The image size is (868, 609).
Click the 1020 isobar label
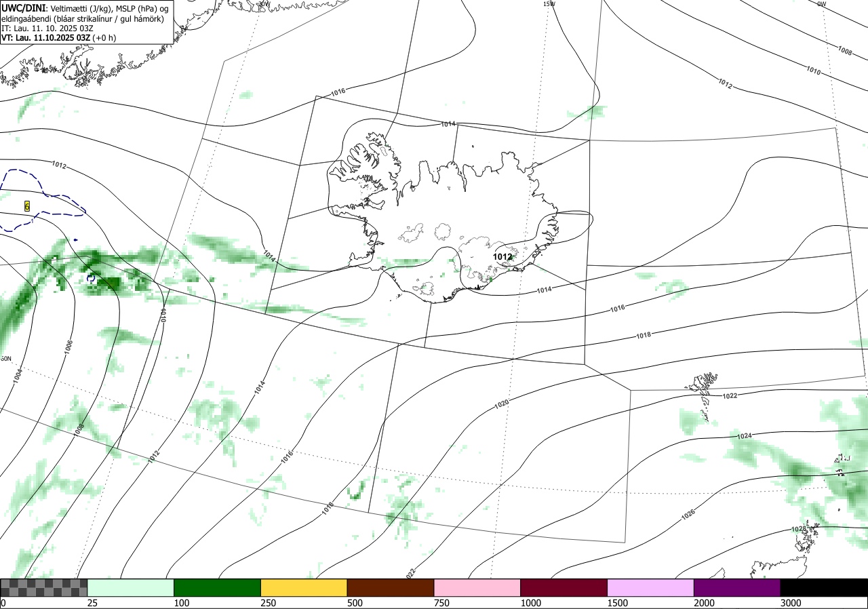point(501,404)
